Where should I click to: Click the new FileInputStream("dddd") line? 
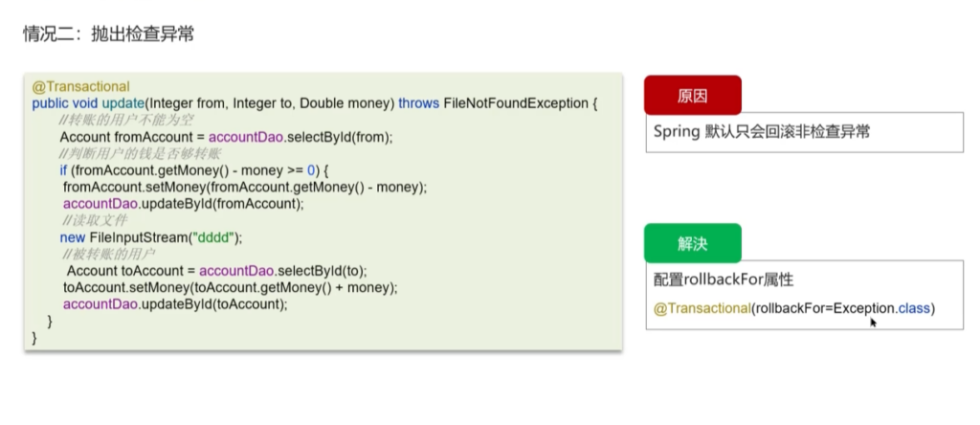coord(151,237)
